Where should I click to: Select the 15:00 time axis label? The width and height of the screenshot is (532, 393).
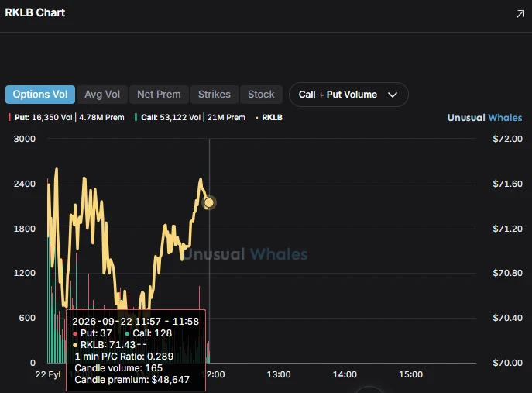click(411, 374)
